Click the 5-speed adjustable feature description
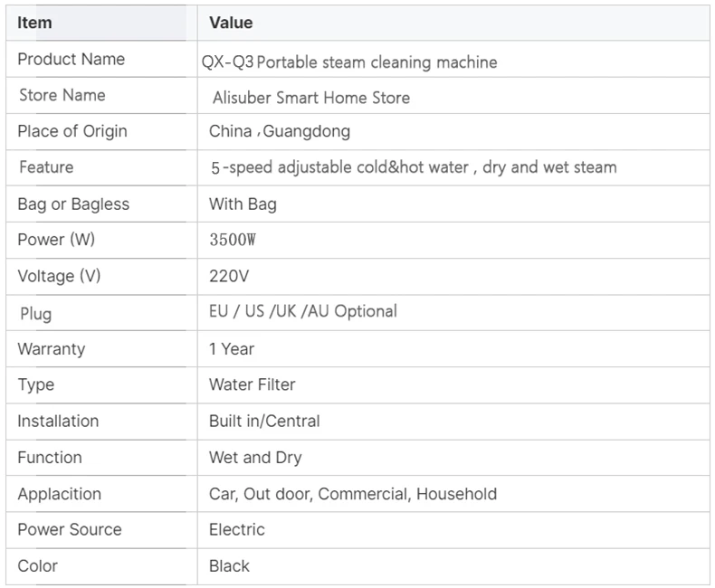Screen dimensions: 715x588 click(x=414, y=167)
